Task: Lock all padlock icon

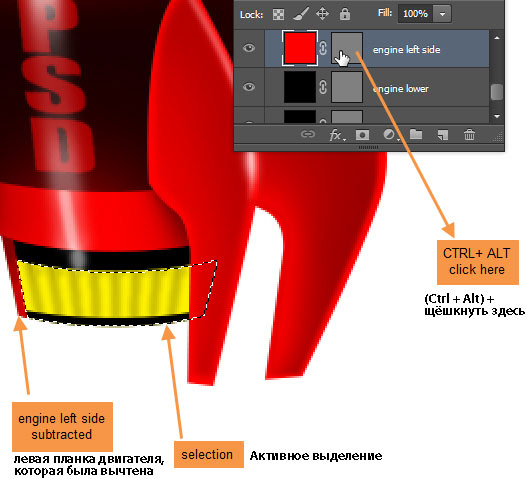Action: coord(344,14)
